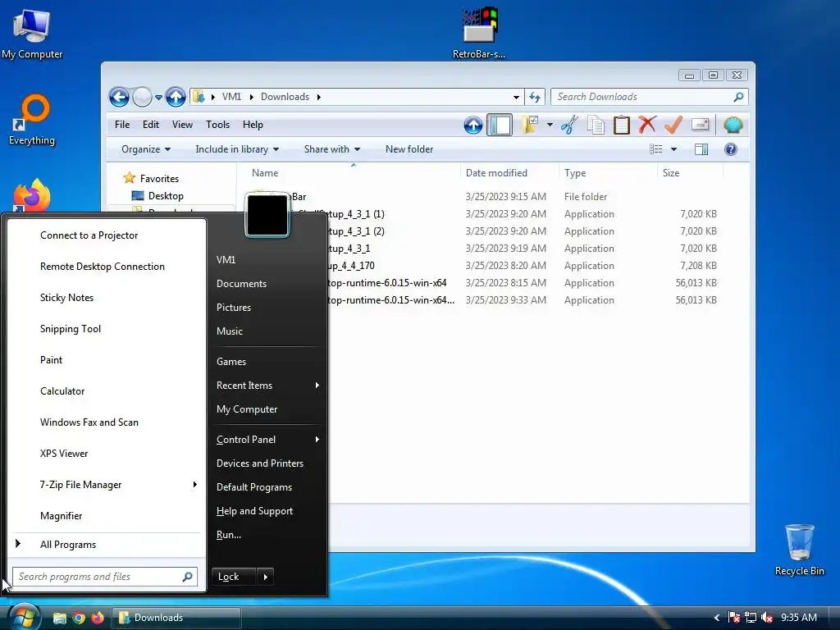Open the view options dropdown arrow
The width and height of the screenshot is (840, 630).
(674, 149)
